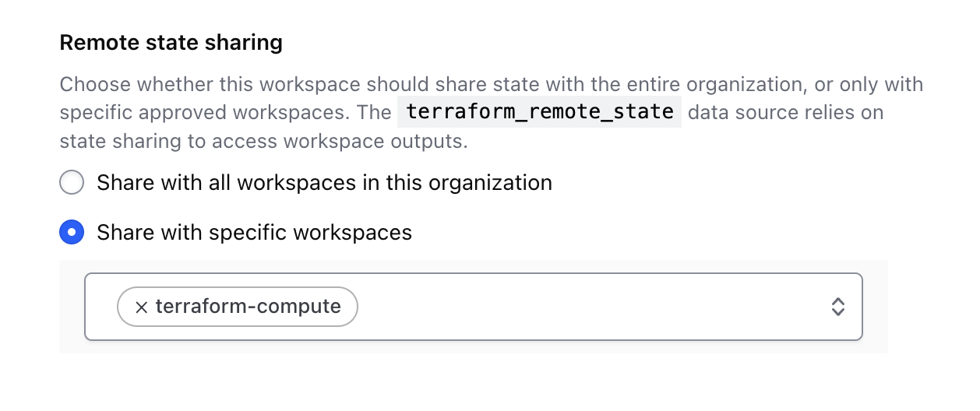Click the 'Choose whether this workspace' description line
The height and width of the screenshot is (411, 980).
click(x=492, y=84)
